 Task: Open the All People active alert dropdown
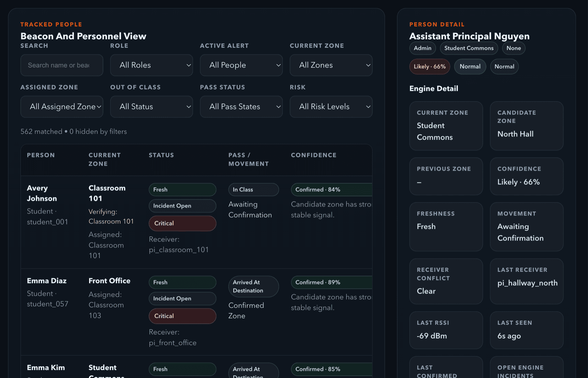click(241, 65)
